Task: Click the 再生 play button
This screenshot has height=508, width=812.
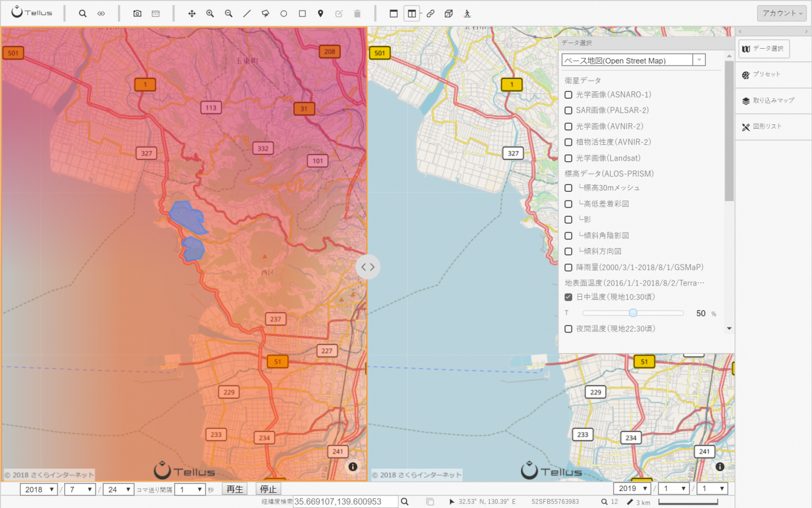Action: click(x=235, y=489)
